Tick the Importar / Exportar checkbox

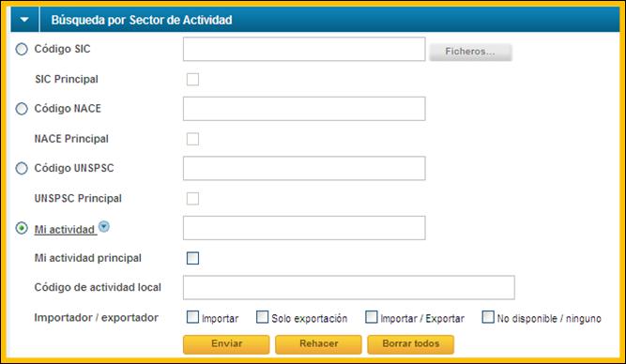[x=372, y=317]
